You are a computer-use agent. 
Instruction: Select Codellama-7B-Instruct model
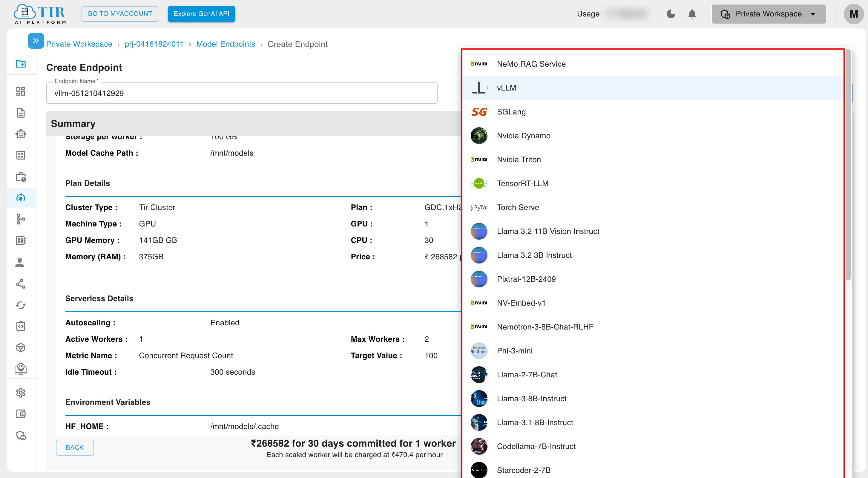pos(652,447)
